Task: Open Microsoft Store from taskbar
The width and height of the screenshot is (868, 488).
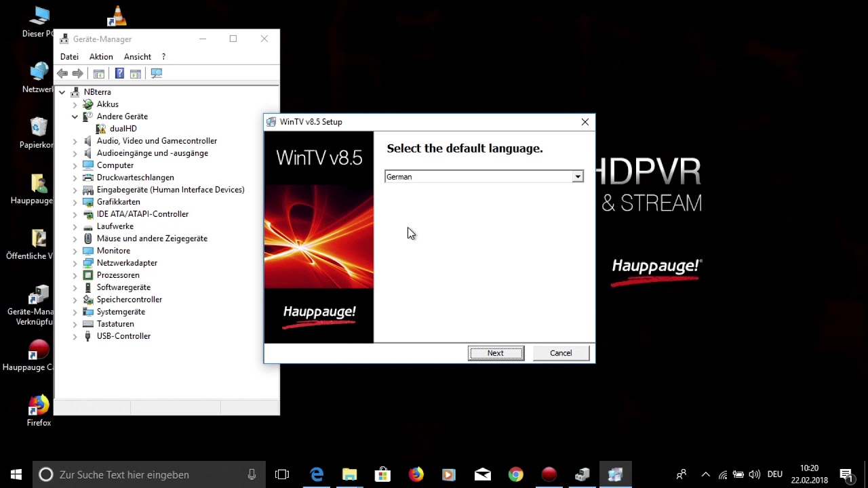Action: pyautogui.click(x=382, y=474)
